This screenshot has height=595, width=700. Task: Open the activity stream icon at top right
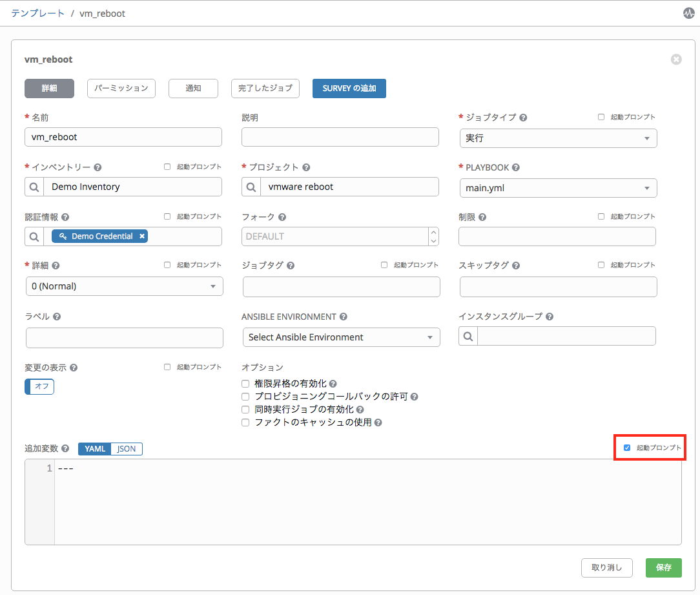coord(688,14)
